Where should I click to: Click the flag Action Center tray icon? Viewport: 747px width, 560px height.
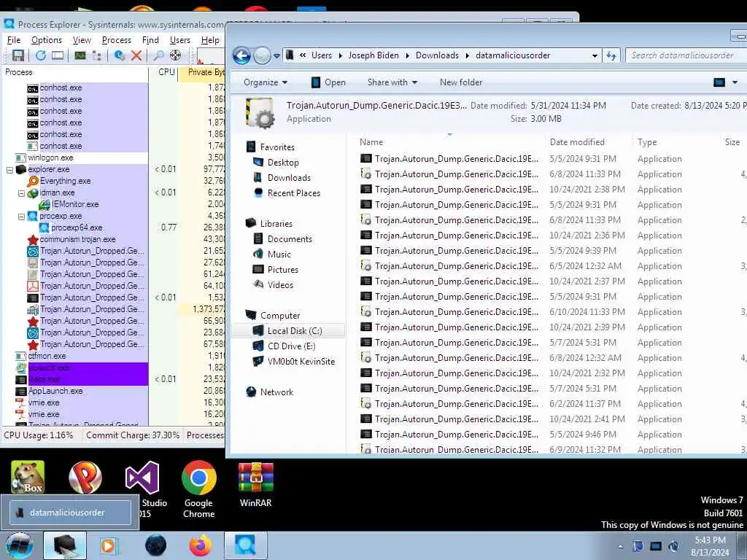coord(638,545)
